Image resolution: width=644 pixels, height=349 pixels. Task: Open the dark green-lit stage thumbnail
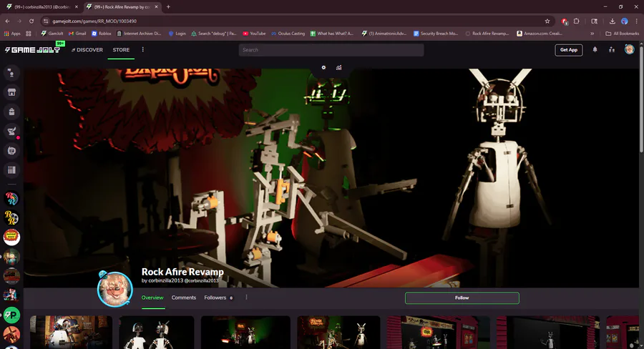point(245,332)
